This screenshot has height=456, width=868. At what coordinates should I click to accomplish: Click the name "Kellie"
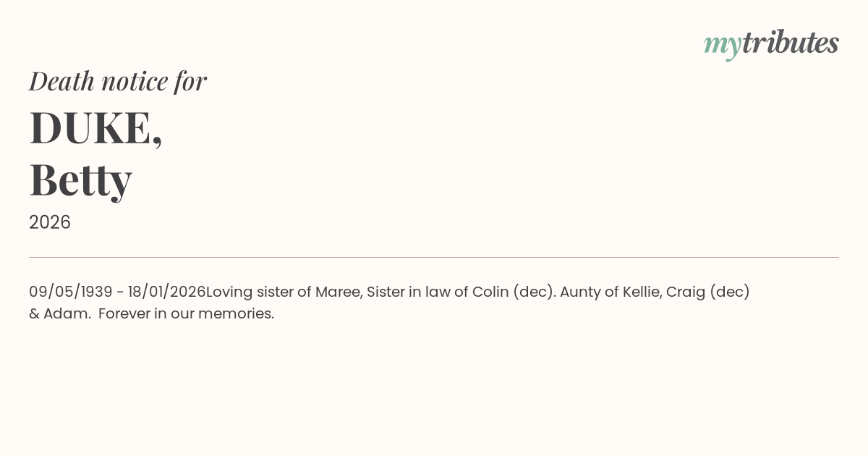[642, 292]
